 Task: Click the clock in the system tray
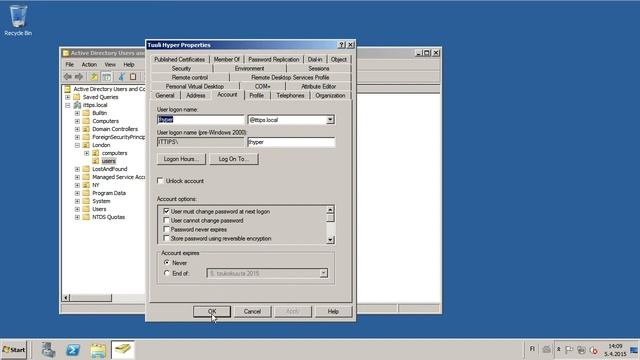pos(615,349)
